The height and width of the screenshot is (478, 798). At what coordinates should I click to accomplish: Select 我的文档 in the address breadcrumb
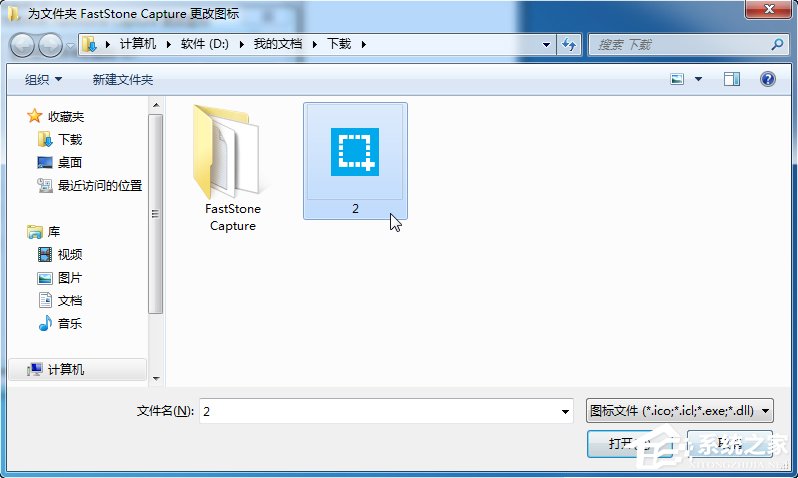278,44
